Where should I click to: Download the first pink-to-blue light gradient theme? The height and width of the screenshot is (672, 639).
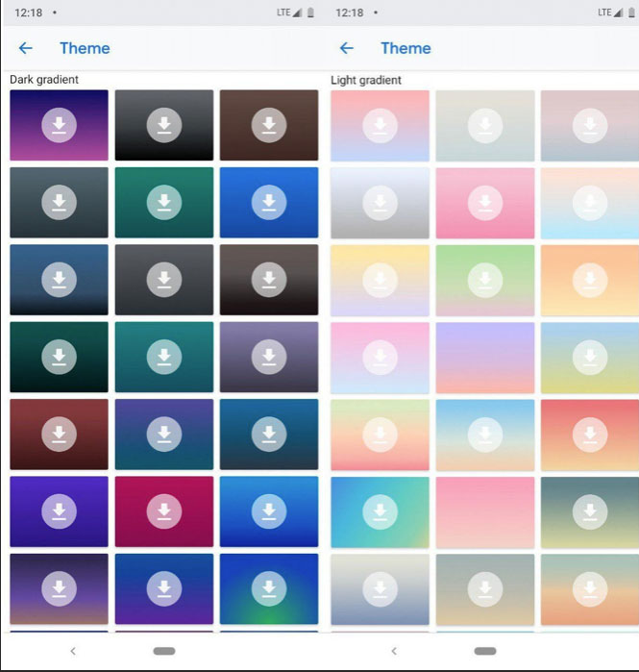point(380,125)
